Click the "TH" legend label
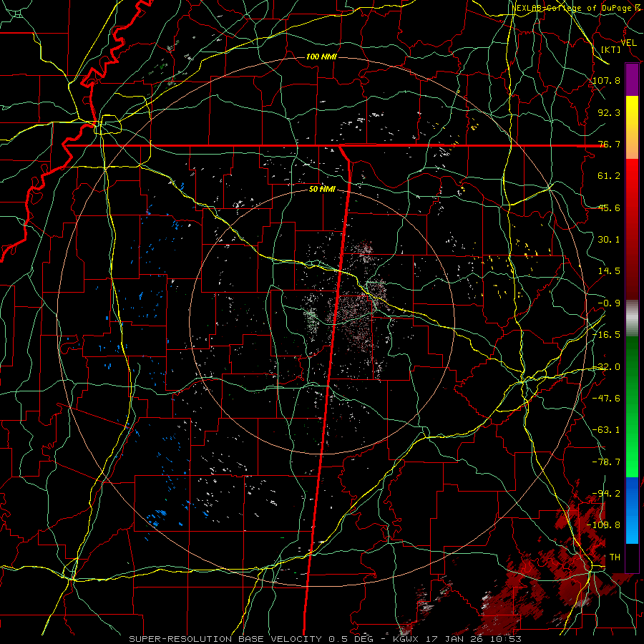Screen dimensions: 644x644 pyautogui.click(x=615, y=557)
